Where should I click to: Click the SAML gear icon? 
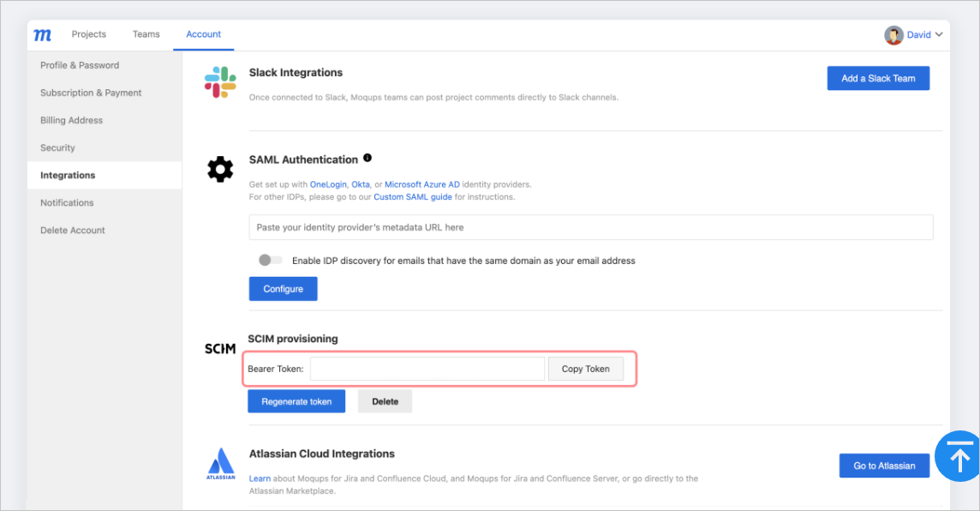tap(220, 170)
